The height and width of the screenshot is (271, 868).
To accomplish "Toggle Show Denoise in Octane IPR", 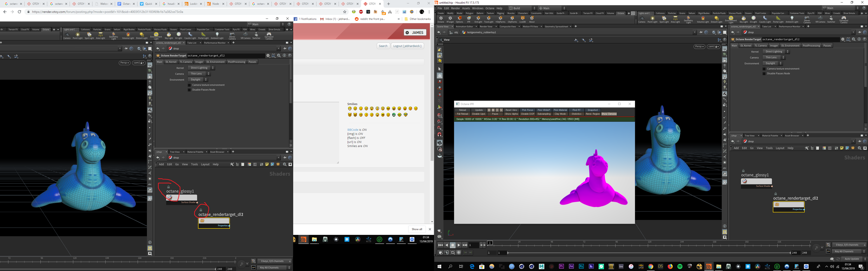I will point(609,114).
